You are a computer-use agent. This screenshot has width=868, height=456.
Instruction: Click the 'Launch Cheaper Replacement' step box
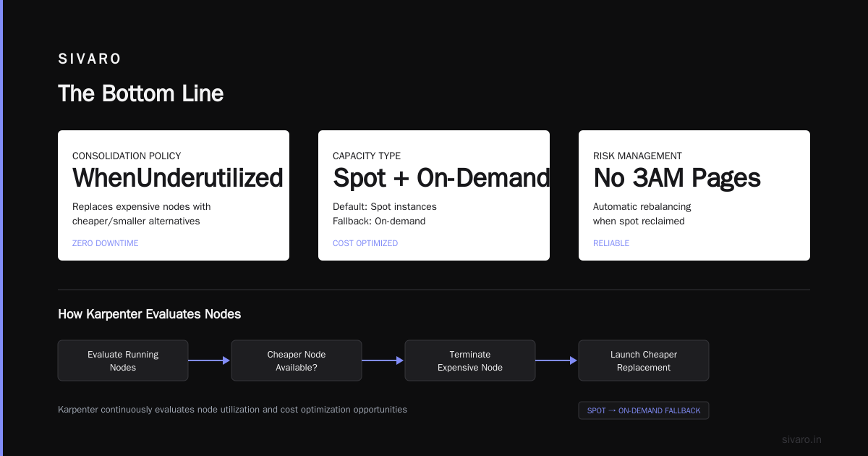tap(644, 360)
